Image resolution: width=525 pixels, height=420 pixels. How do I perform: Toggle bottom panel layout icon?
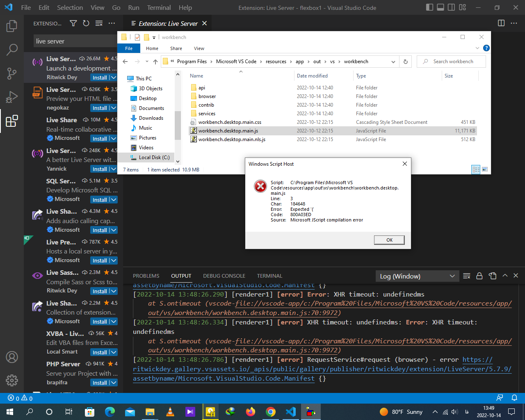click(x=441, y=7)
